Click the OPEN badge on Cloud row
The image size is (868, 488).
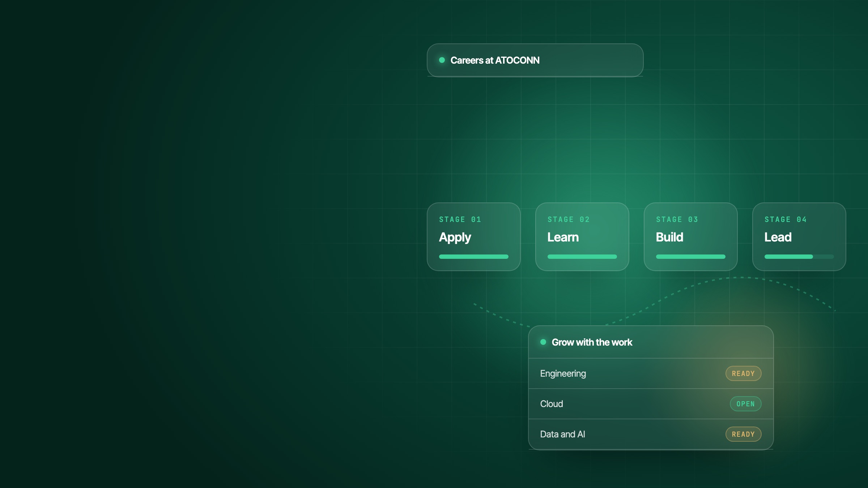745,404
